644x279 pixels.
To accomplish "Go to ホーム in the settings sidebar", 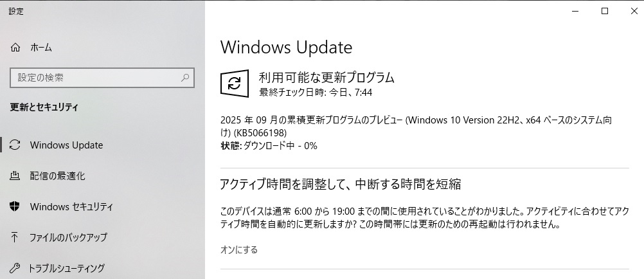I will pos(41,48).
